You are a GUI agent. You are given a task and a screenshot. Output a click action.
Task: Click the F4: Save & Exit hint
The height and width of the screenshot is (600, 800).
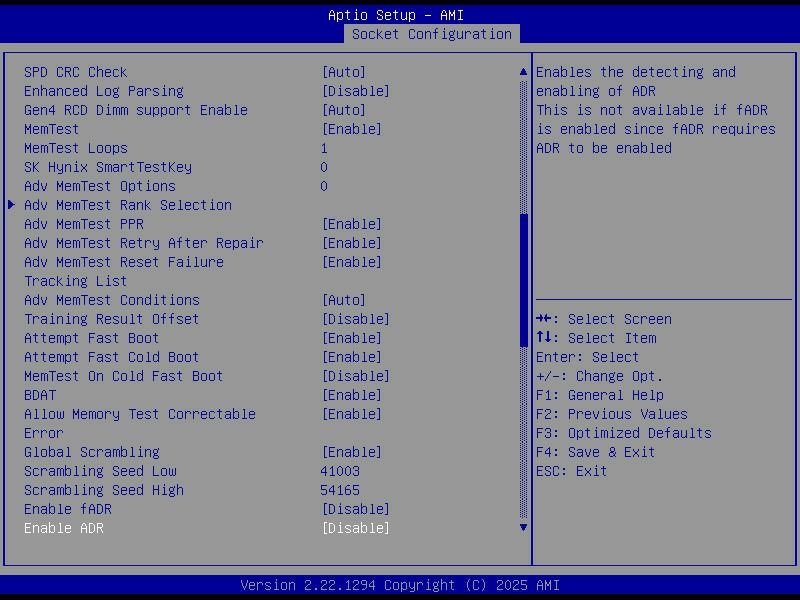(x=595, y=452)
